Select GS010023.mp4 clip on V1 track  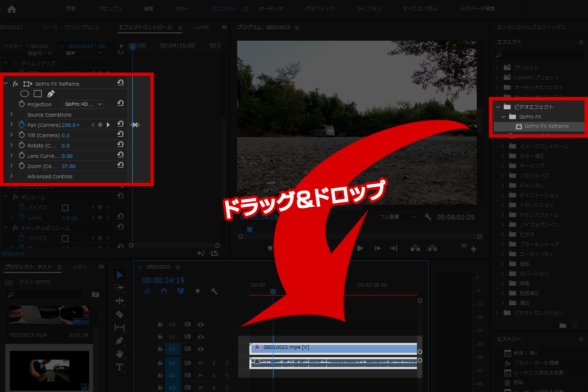click(x=333, y=348)
